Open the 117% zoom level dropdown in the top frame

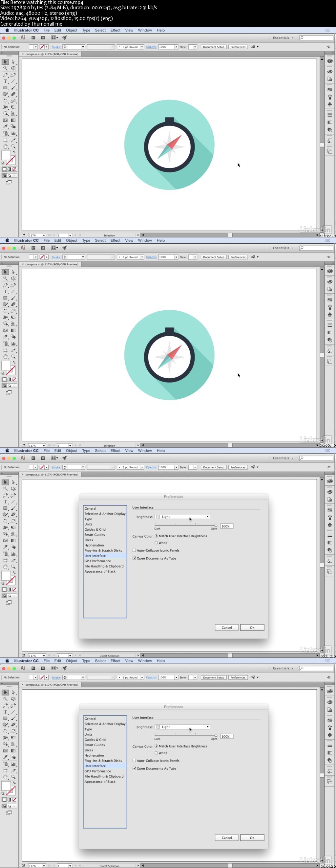click(x=44, y=235)
